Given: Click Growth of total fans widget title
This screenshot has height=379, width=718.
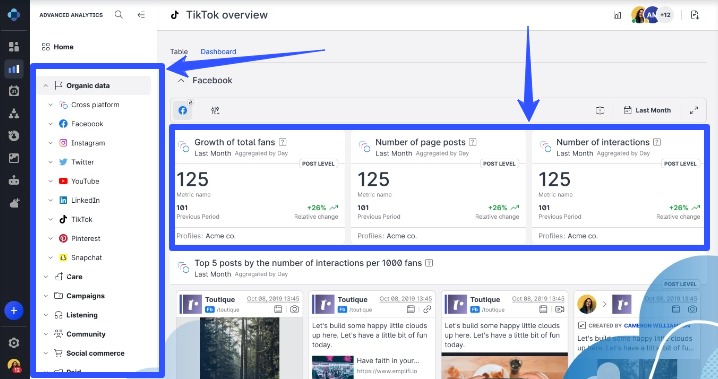Looking at the screenshot, I should click(x=234, y=142).
